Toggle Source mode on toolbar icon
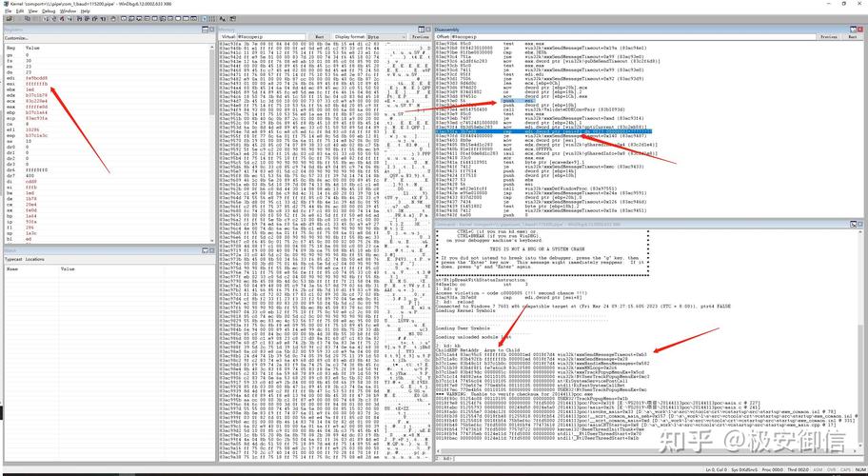Screen dimensions: 868x476 [x=205, y=19]
